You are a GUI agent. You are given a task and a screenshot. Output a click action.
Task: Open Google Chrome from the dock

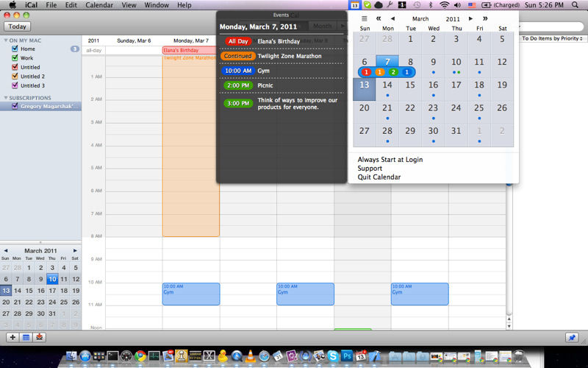click(140, 355)
